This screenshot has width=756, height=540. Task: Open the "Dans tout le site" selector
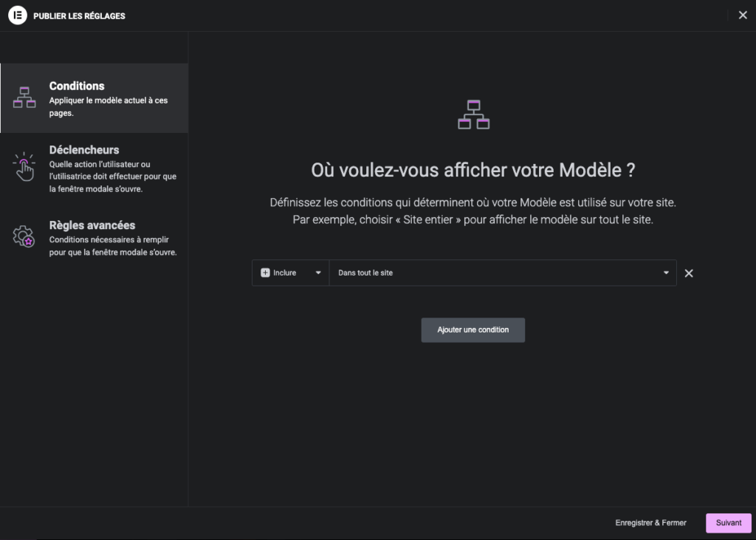[495, 273]
